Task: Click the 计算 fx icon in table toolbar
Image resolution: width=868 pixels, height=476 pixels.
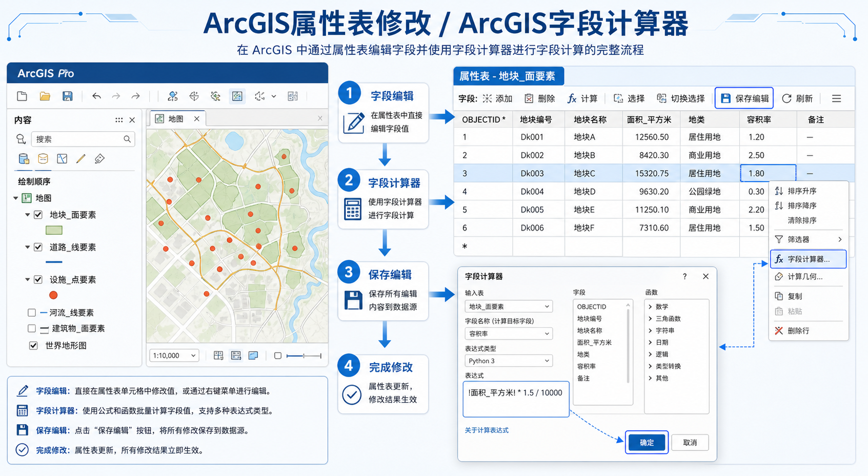Action: 572,98
